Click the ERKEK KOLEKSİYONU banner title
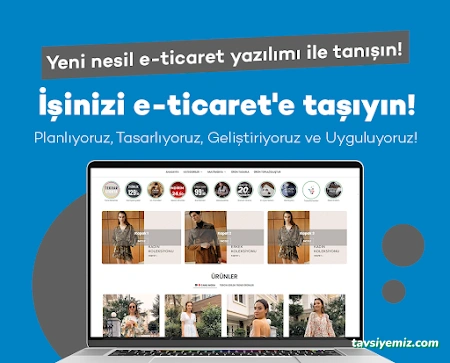This screenshot has width=450, height=363. tap(244, 249)
